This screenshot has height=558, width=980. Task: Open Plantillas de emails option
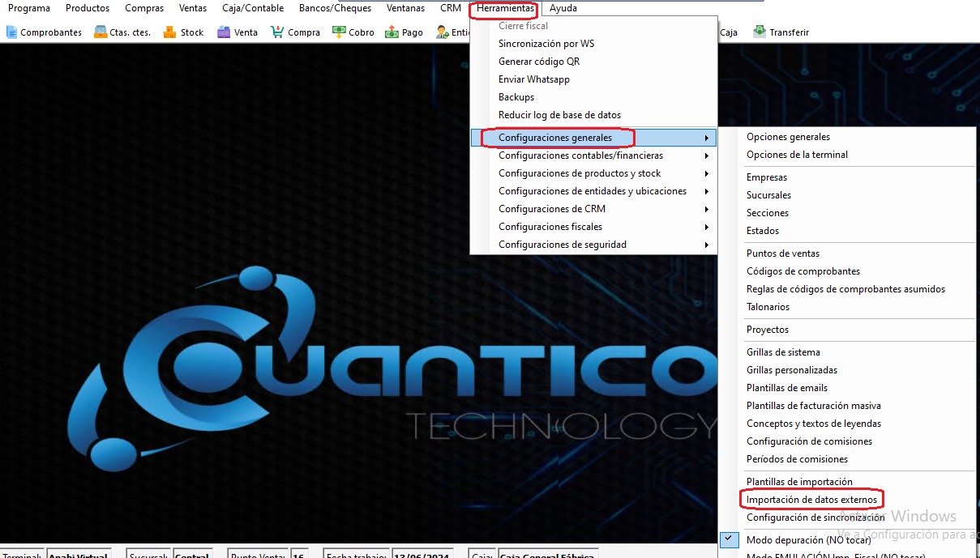pyautogui.click(x=787, y=388)
